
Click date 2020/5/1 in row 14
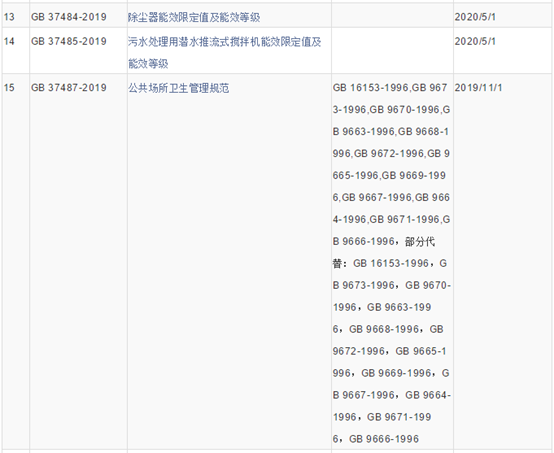tap(475, 41)
